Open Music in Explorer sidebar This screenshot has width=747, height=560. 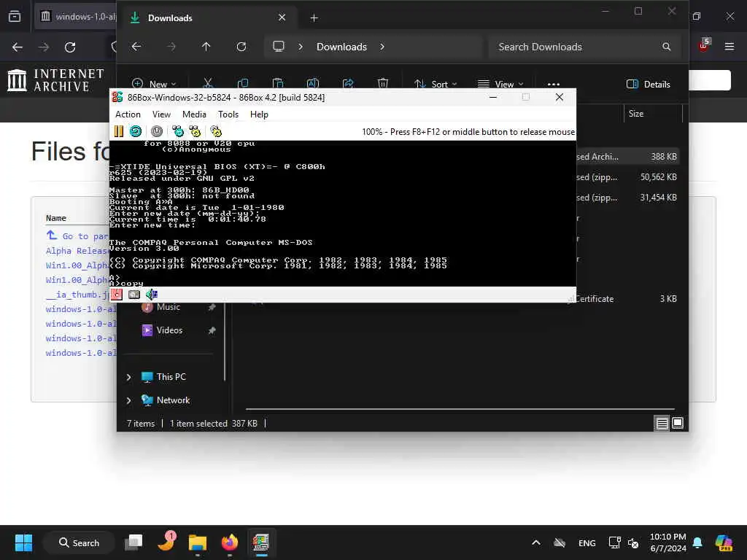coord(169,307)
